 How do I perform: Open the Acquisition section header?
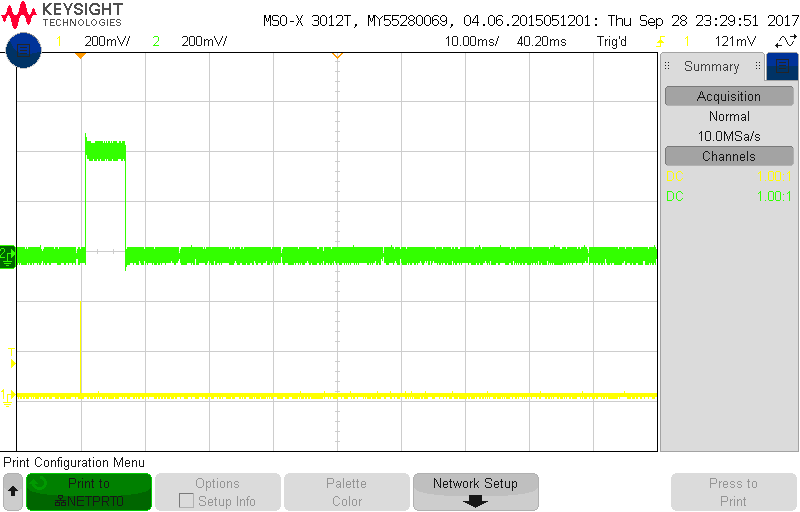click(x=729, y=96)
